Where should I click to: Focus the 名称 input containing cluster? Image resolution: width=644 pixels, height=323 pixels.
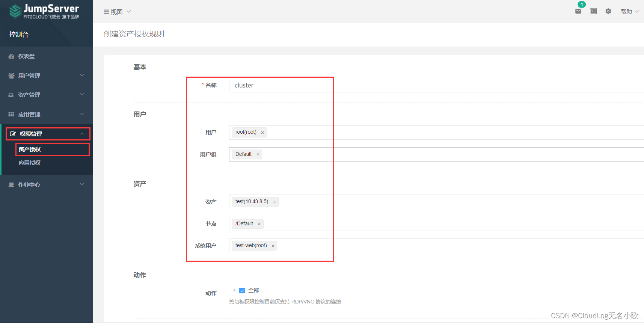[x=436, y=85]
